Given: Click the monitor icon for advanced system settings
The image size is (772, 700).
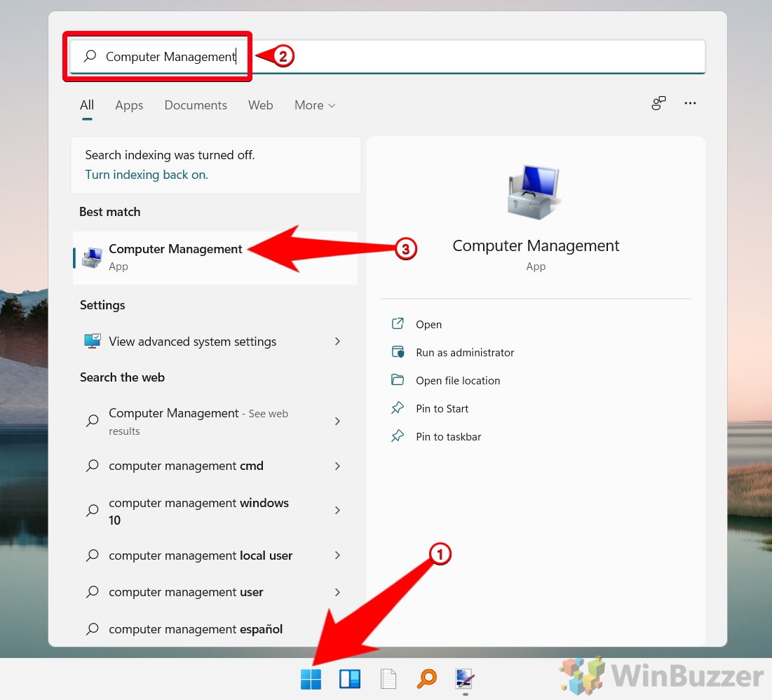Looking at the screenshot, I should pos(93,341).
